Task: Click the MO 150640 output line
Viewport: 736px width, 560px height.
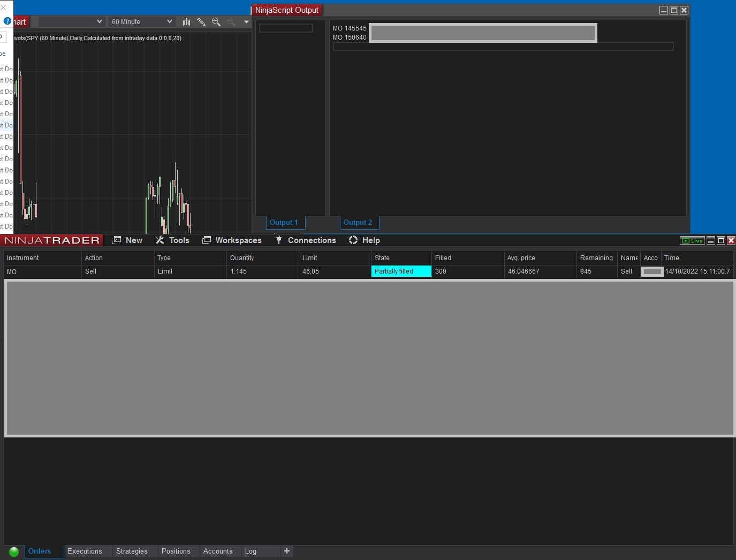Action: tap(350, 37)
